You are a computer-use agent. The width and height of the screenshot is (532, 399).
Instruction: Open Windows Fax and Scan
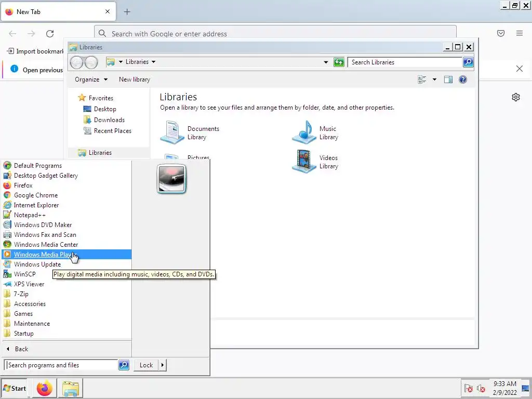[x=66, y=234]
